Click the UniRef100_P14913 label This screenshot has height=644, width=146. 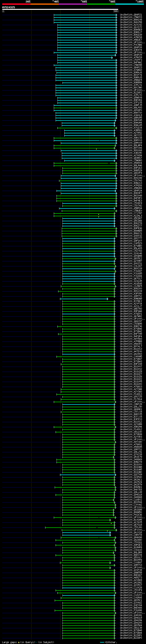click(131, 394)
